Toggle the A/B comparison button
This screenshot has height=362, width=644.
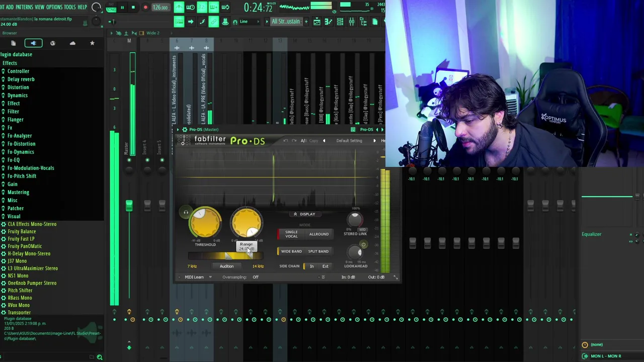coord(303,141)
